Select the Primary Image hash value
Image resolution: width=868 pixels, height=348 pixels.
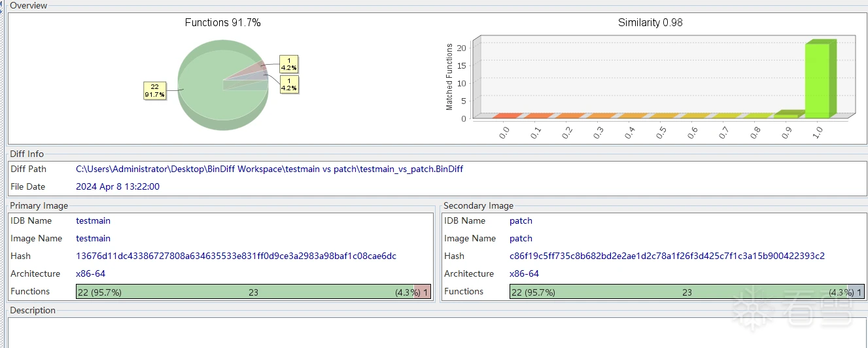tap(236, 256)
